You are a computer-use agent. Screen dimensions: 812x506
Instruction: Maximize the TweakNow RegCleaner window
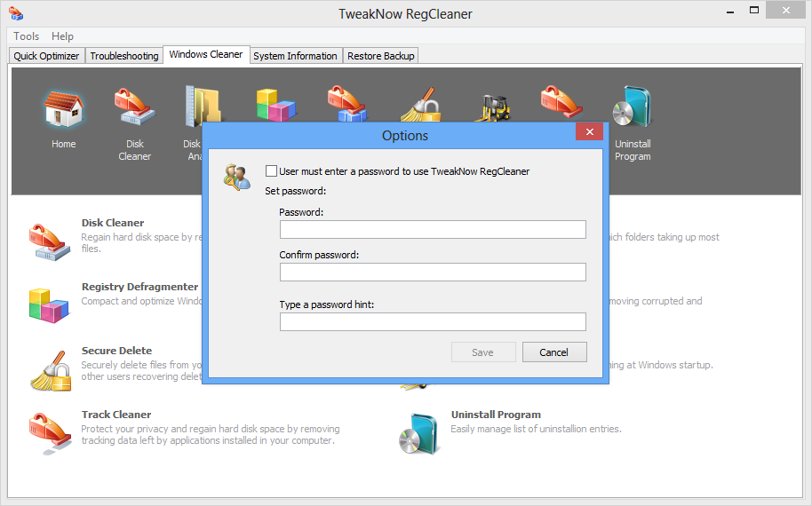tap(754, 11)
